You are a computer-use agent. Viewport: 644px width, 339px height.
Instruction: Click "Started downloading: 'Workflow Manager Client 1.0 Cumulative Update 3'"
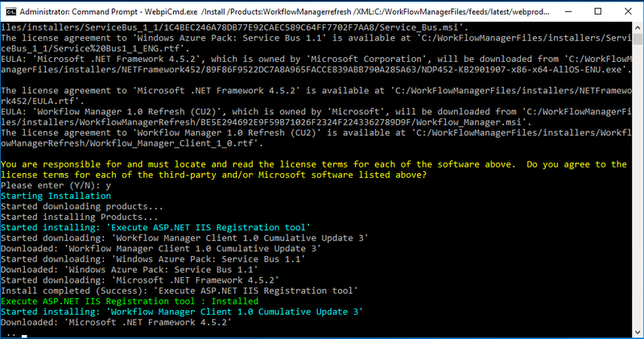tap(184, 238)
